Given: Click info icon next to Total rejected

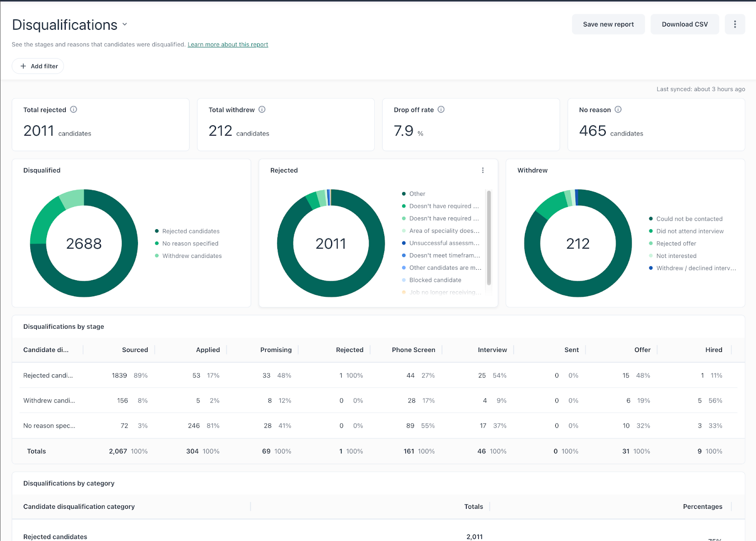Looking at the screenshot, I should tap(74, 110).
